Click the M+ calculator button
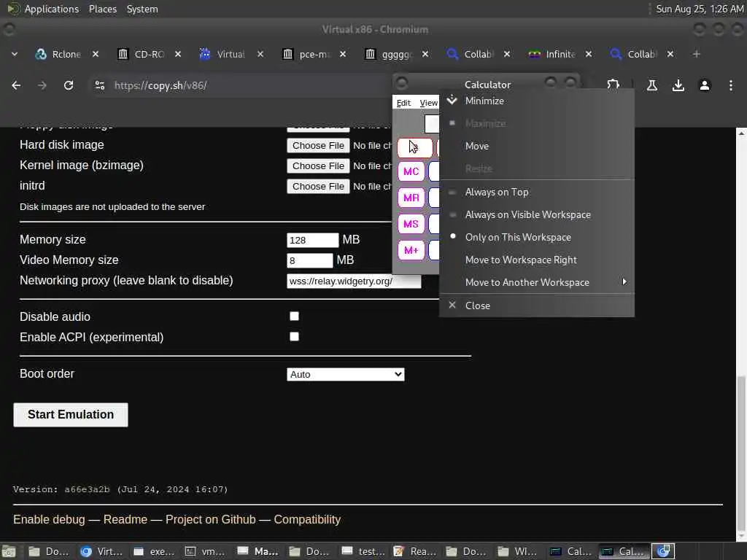The width and height of the screenshot is (747, 560). click(x=411, y=250)
